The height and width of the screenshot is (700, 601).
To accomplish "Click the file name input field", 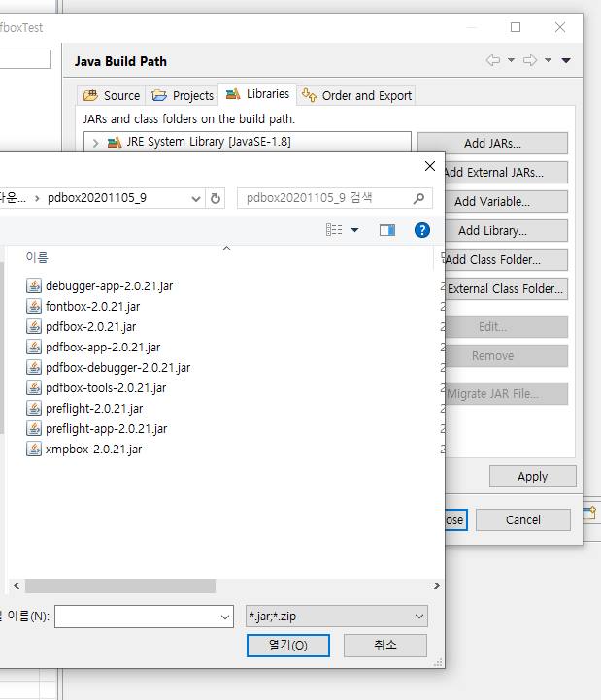I will pyautogui.click(x=144, y=617).
